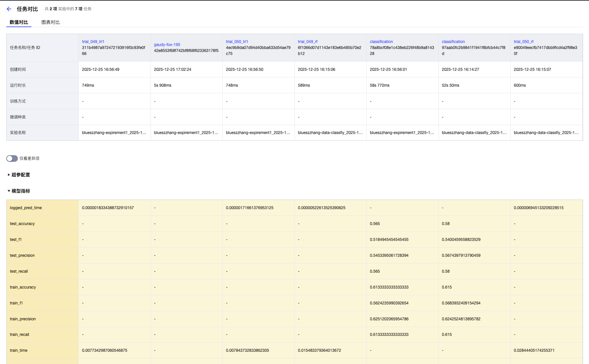Open classification task created at 16:56:01
The image size is (589, 364).
381,42
